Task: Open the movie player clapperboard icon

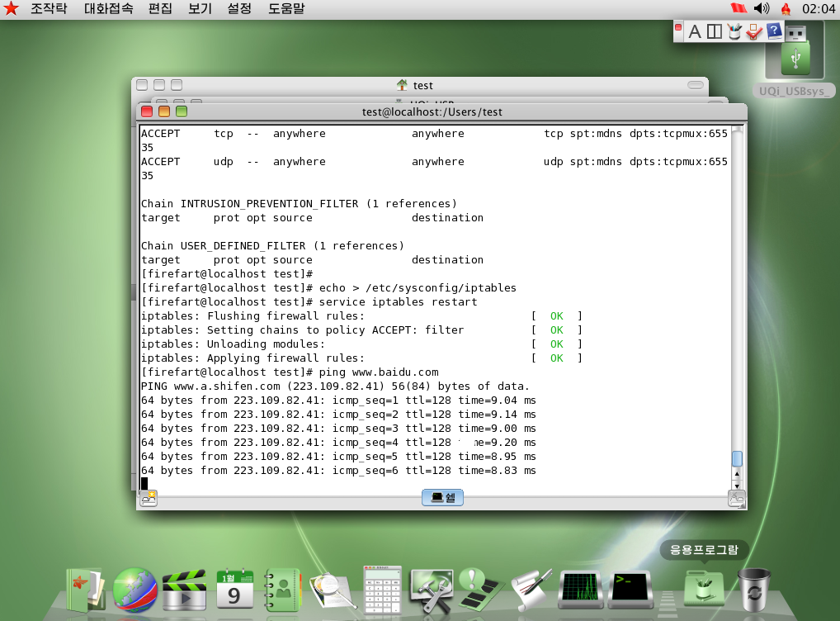Action: [183, 590]
